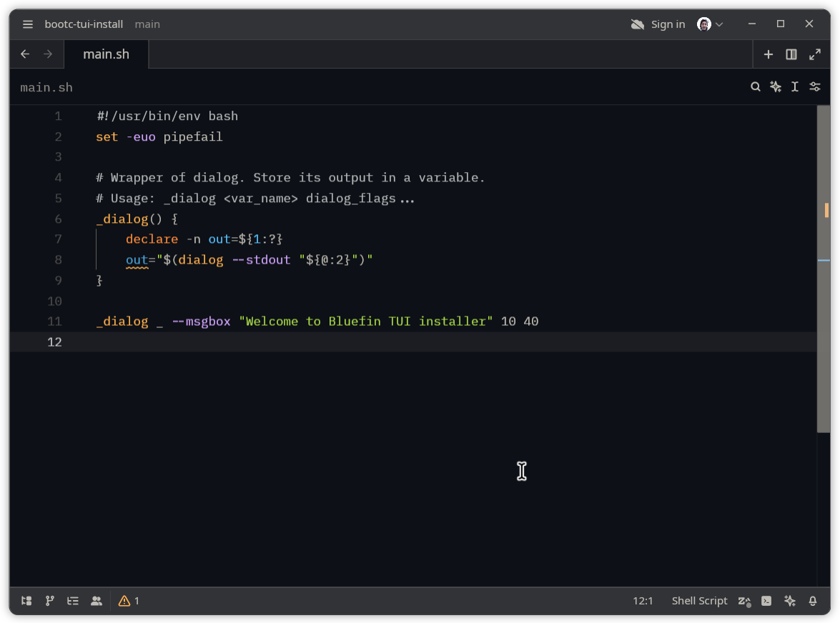Open editor controls sliders icon
The height and width of the screenshot is (623, 840).
coord(815,86)
